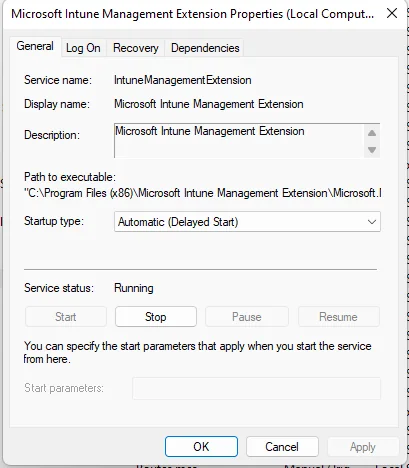
Task: Open the Log On tab
Action: pyautogui.click(x=83, y=48)
